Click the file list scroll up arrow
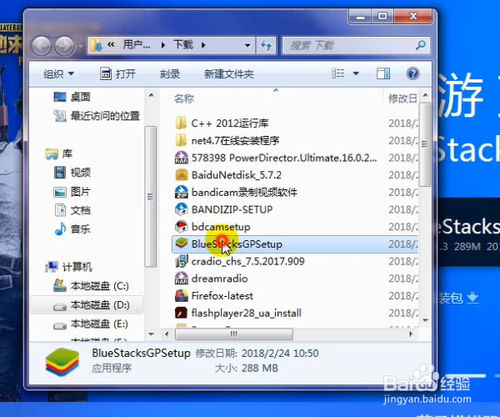 click(425, 95)
